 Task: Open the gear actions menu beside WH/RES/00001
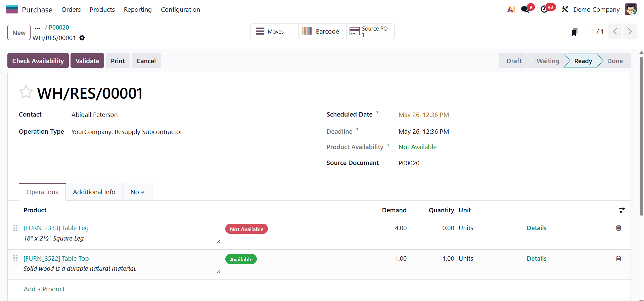82,38
